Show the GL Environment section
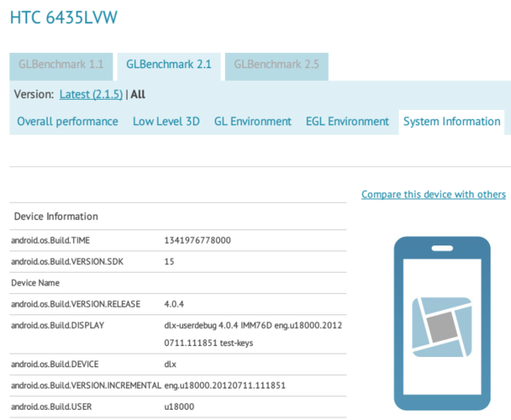Image resolution: width=511 pixels, height=420 pixels. click(253, 122)
